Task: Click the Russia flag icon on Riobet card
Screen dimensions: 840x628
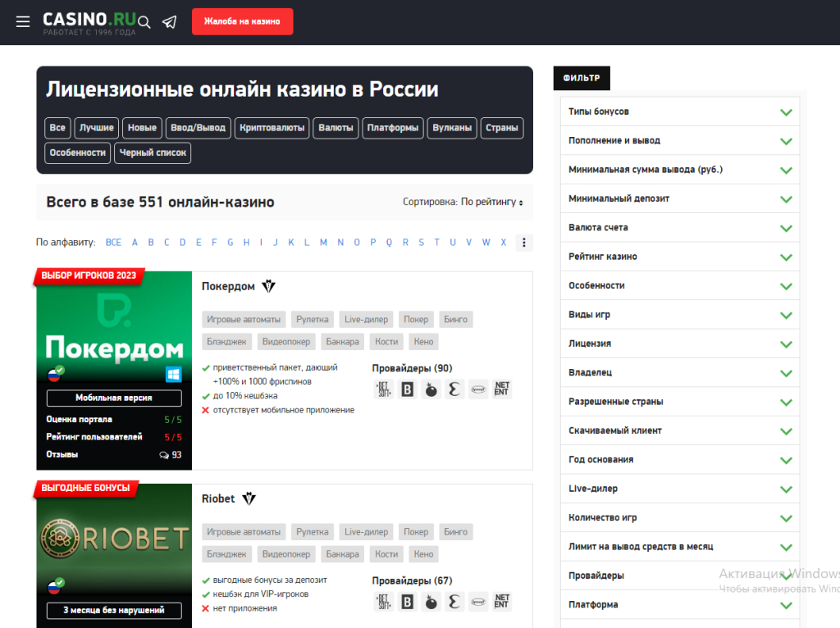Action: pyautogui.click(x=54, y=588)
